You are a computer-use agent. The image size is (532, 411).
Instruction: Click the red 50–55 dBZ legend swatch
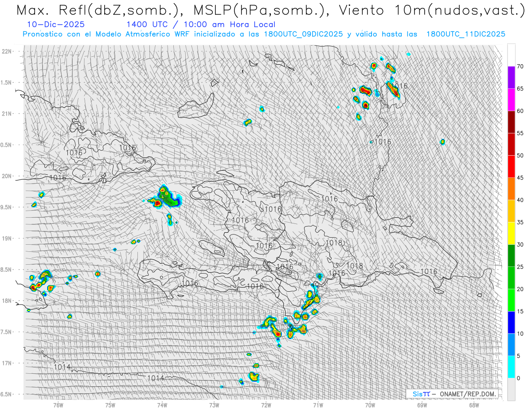click(x=511, y=145)
